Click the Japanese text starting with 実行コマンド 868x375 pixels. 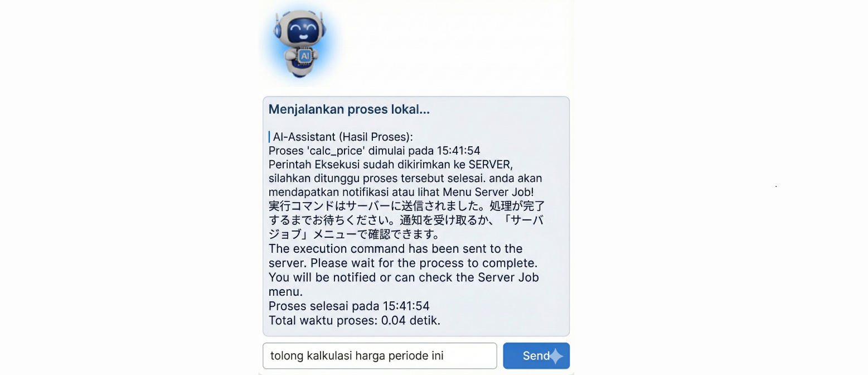[406, 206]
